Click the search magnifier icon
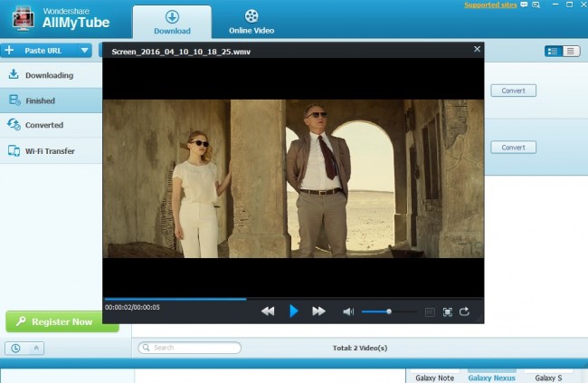The image size is (588, 383). click(147, 348)
